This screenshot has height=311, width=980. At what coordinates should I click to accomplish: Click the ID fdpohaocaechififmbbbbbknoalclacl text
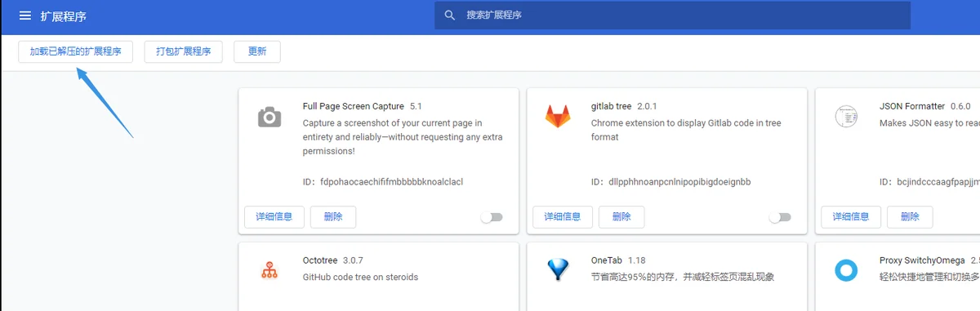(x=383, y=181)
